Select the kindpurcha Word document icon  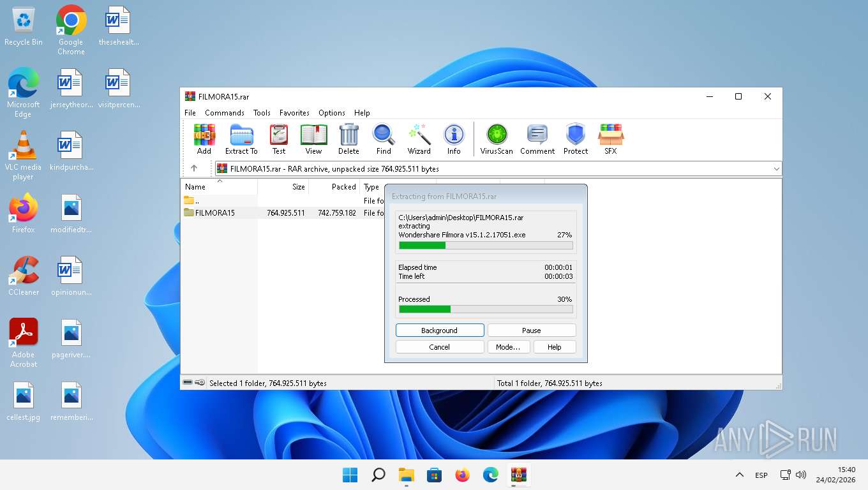pyautogui.click(x=71, y=151)
